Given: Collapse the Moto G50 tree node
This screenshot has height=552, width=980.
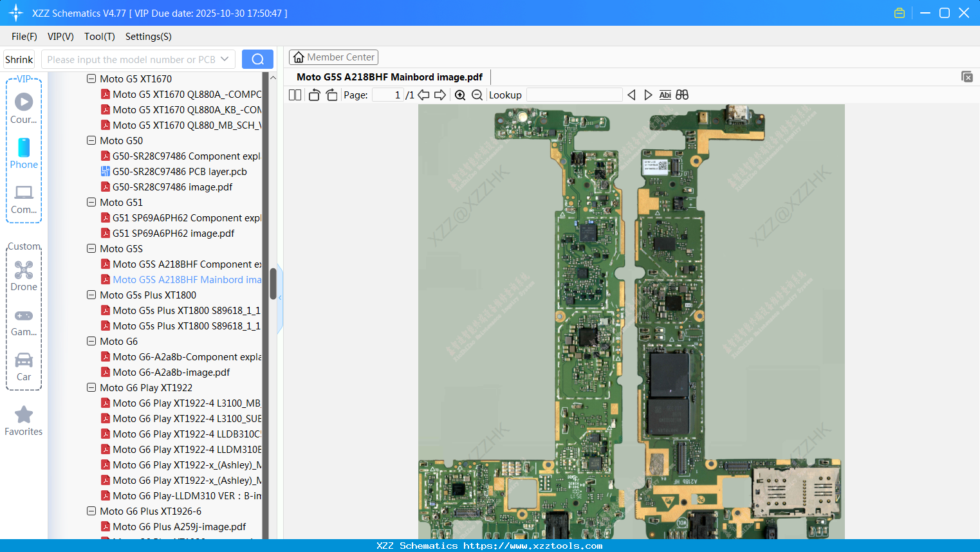Looking at the screenshot, I should [91, 140].
